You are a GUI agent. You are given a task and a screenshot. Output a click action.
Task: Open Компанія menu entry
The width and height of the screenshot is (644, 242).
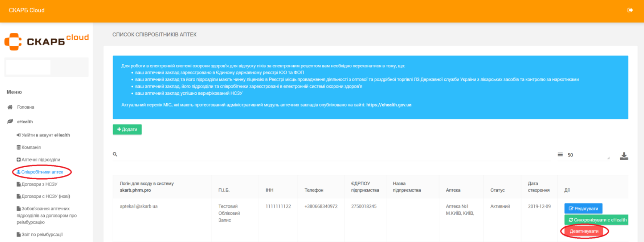(x=28, y=148)
